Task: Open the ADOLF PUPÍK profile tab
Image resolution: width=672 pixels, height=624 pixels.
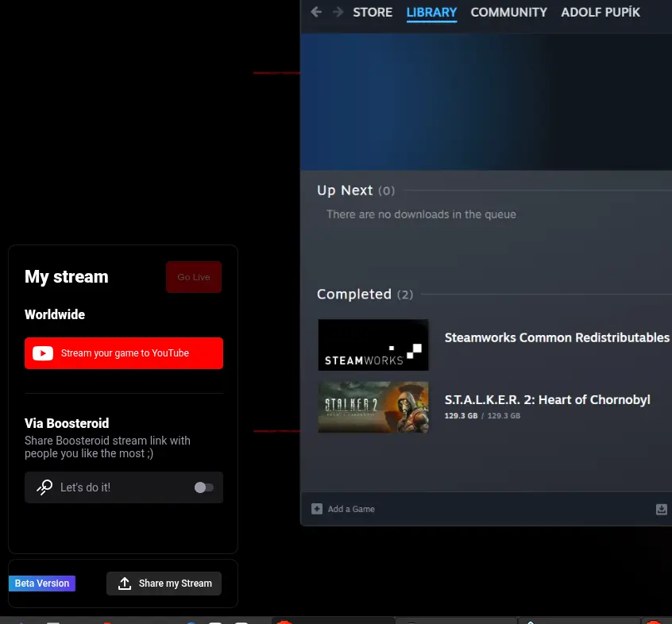Action: click(601, 13)
